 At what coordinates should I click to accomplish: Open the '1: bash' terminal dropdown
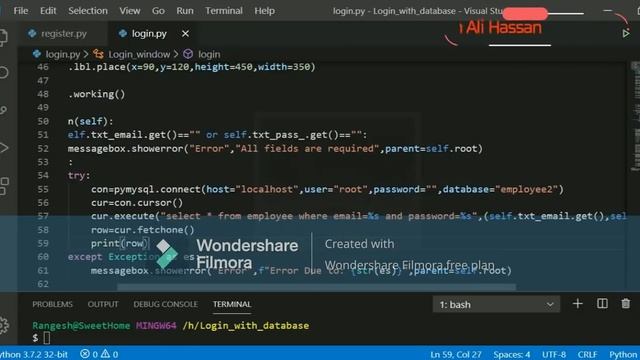tap(496, 304)
